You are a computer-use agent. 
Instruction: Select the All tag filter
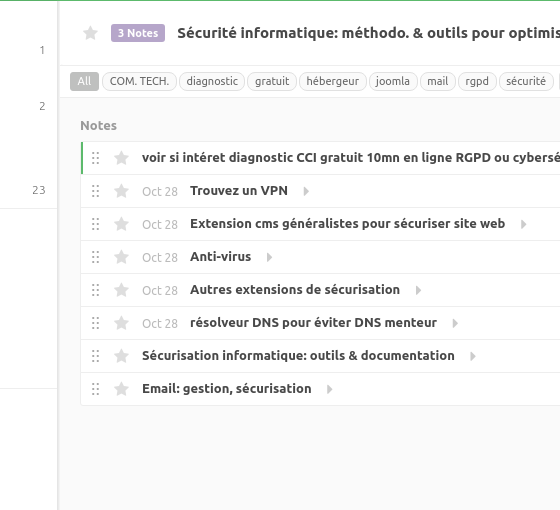click(x=84, y=81)
